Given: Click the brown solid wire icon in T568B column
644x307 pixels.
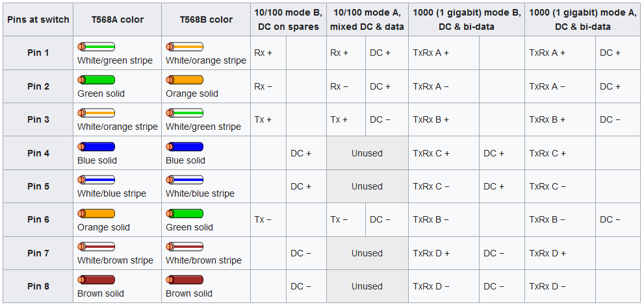Looking at the screenshot, I should pos(185,280).
